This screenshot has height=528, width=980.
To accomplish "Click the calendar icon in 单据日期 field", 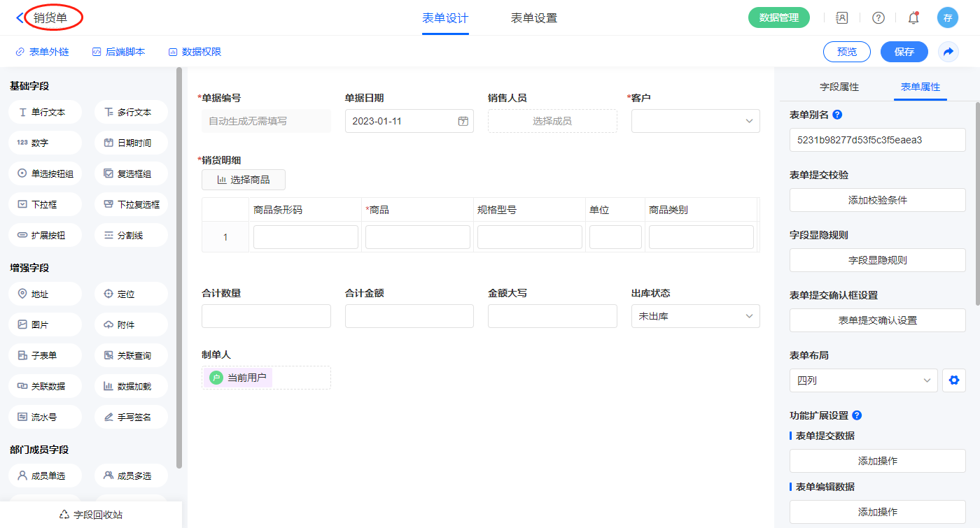I will coord(463,121).
